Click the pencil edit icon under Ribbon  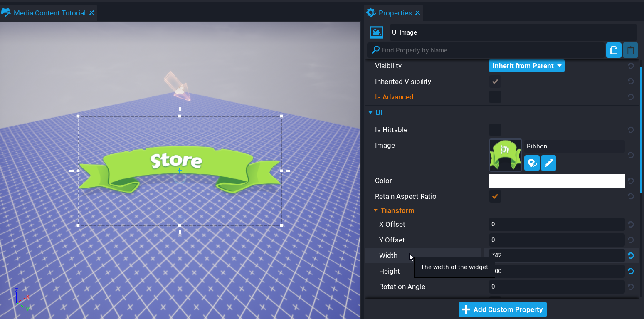(548, 163)
